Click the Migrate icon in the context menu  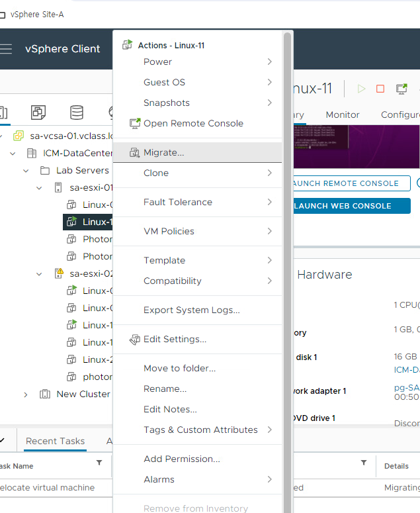[x=134, y=152]
